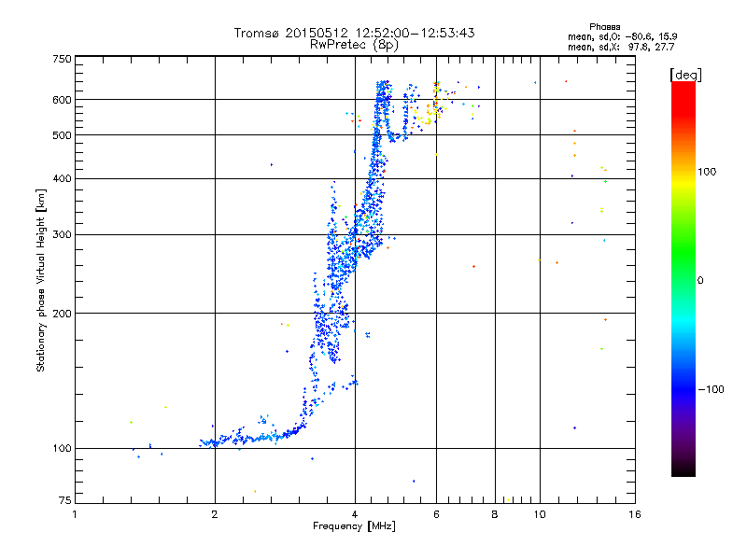Click the y-axis tick label '200'
747x560 pixels.
coord(62,314)
